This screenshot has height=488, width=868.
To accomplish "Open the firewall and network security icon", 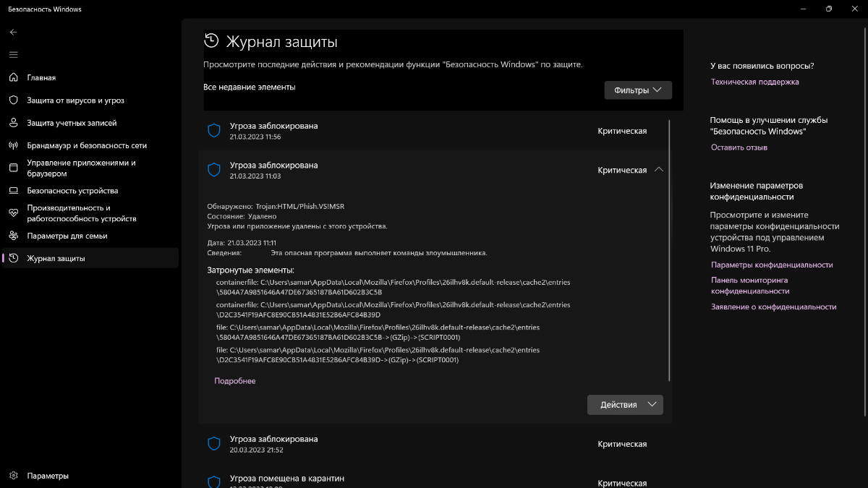I will tap(13, 145).
